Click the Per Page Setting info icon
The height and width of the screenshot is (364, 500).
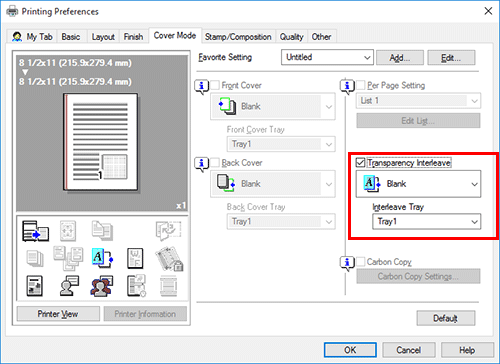pyautogui.click(x=347, y=86)
